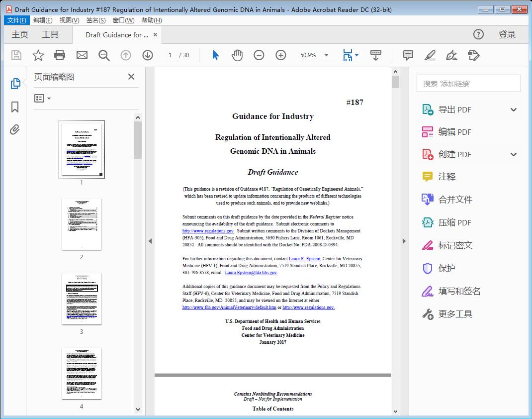The image size is (532, 419).
Task: Open the attachments paperclip panel
Action: click(x=15, y=130)
